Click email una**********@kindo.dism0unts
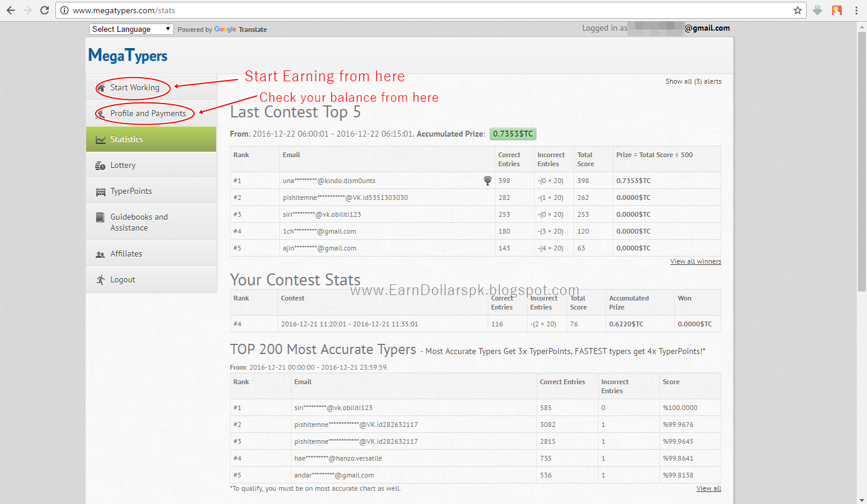 coord(329,181)
